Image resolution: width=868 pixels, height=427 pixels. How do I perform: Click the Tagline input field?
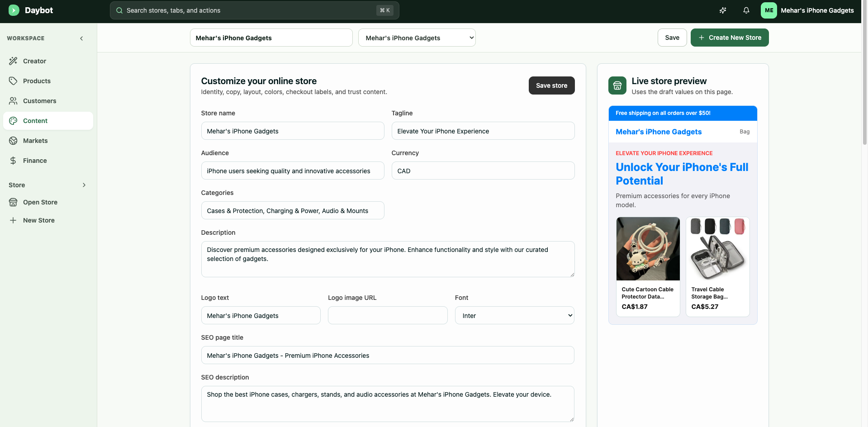coord(483,131)
